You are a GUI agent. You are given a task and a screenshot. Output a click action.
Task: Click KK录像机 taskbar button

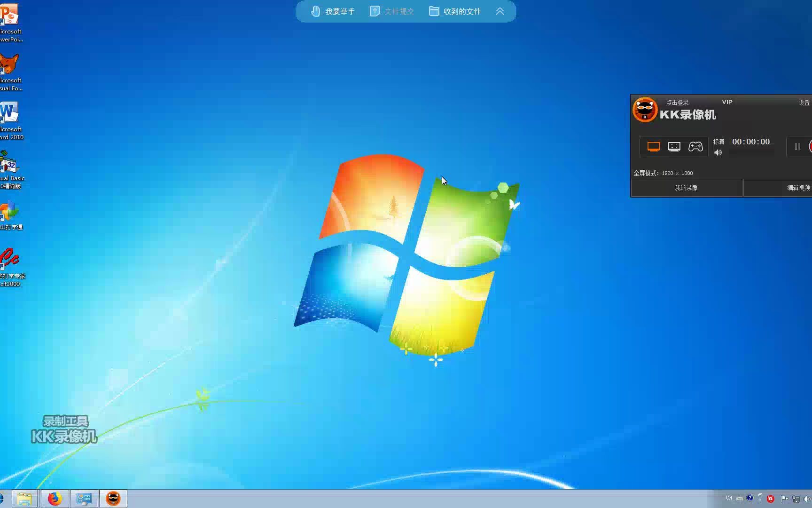click(x=113, y=499)
